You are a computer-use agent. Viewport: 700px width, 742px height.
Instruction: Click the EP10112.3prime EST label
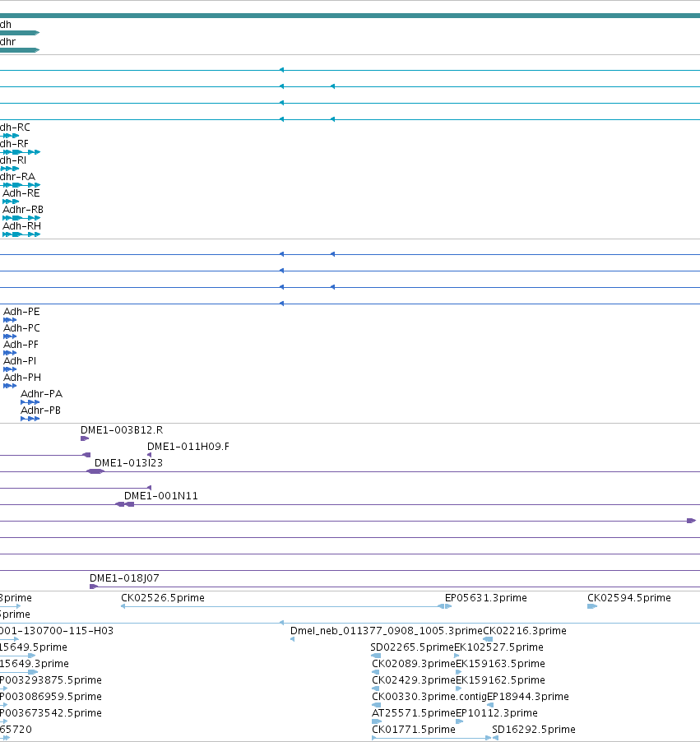(497, 713)
